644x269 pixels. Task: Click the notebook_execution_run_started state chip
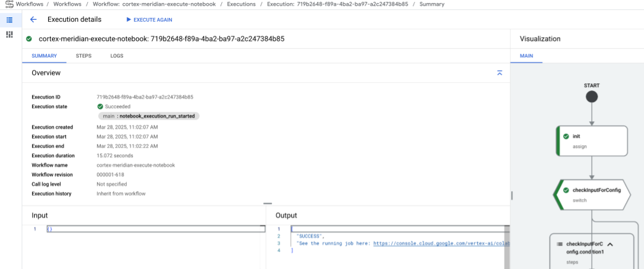[149, 116]
